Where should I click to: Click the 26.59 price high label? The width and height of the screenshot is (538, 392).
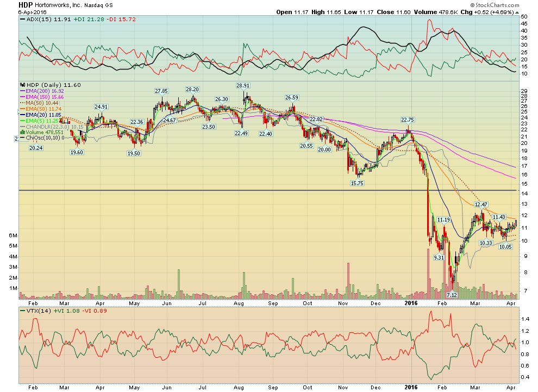point(292,98)
